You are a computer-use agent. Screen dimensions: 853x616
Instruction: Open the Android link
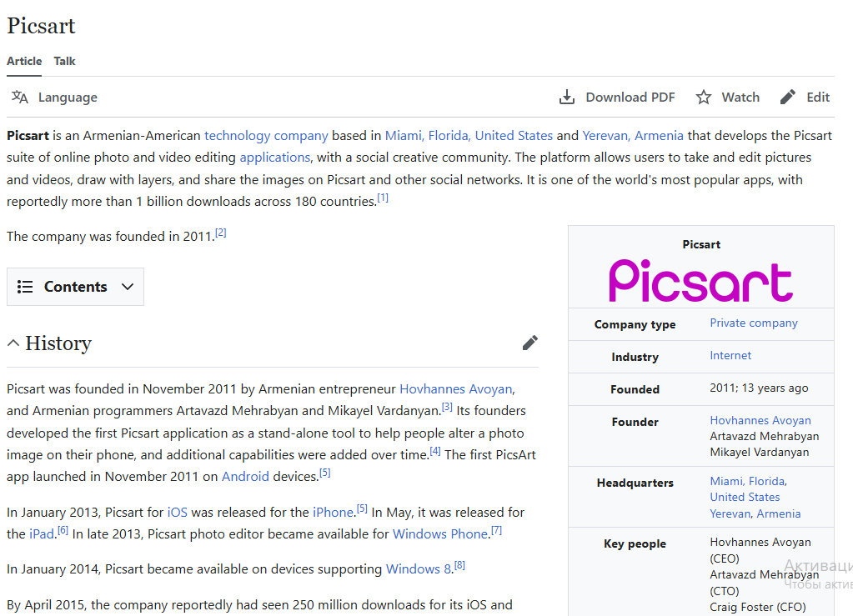[x=245, y=477]
